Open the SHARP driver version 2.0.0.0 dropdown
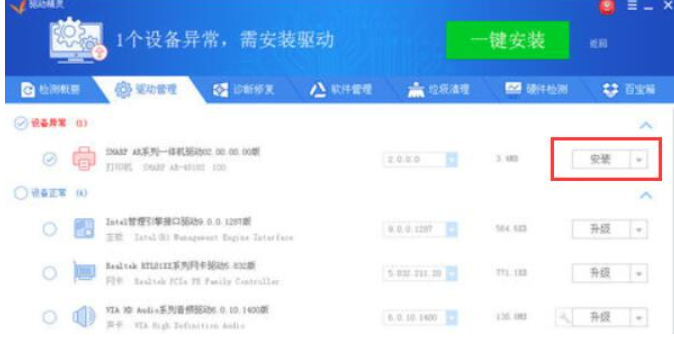 (451, 159)
